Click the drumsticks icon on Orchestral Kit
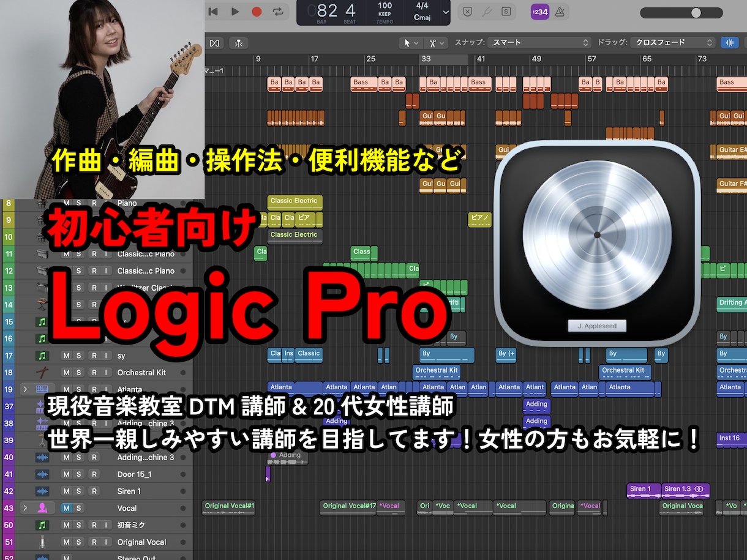 coord(42,372)
